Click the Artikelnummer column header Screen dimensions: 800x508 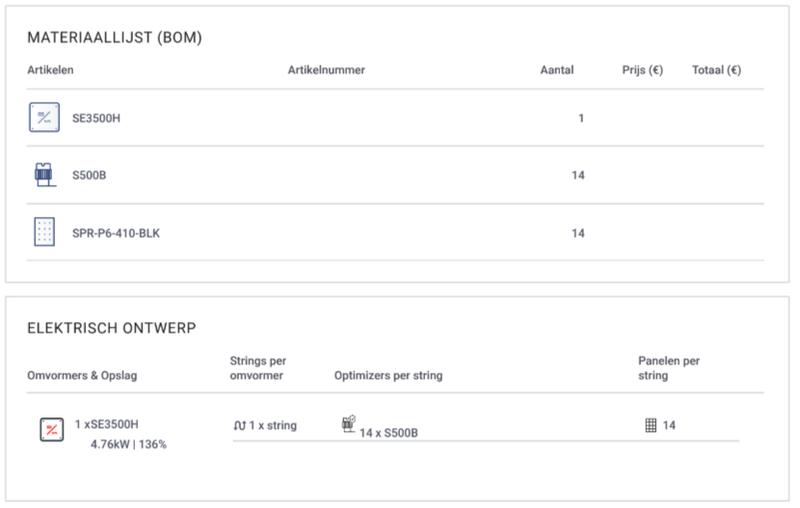pos(326,70)
